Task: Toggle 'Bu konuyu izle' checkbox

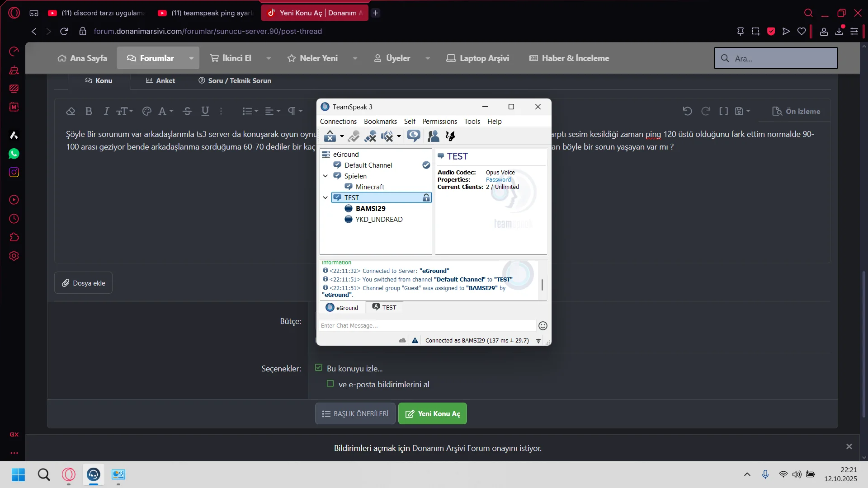Action: [319, 368]
